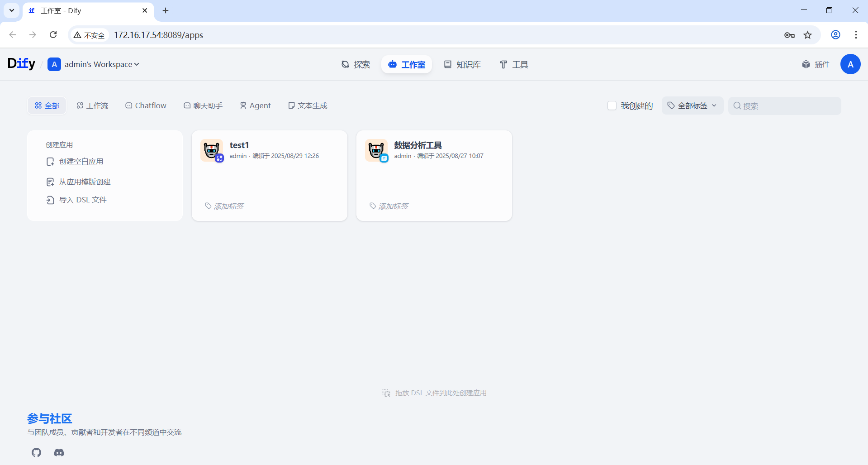Click the Dify logo
The image size is (868, 465).
pos(21,64)
